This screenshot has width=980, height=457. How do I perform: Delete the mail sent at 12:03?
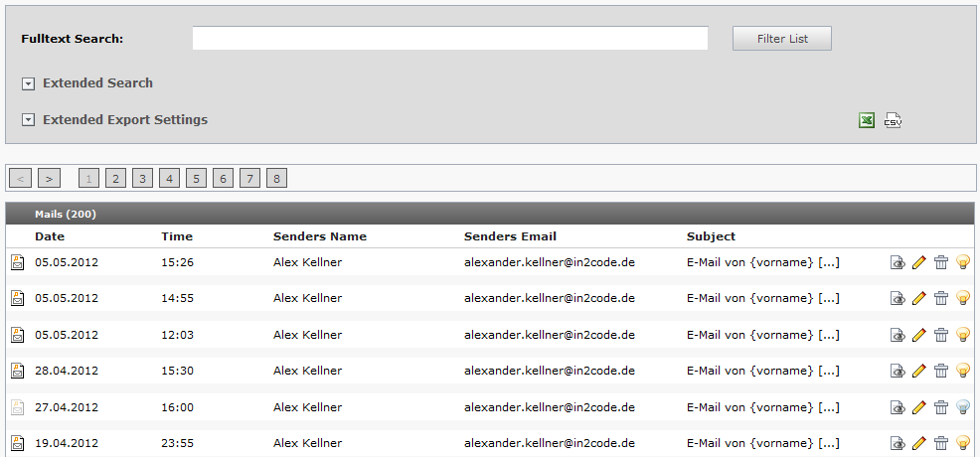[x=940, y=335]
